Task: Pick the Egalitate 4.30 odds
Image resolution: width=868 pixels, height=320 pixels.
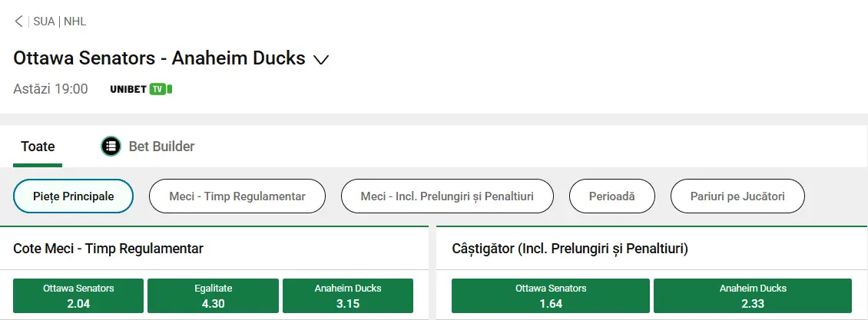Action: (213, 295)
